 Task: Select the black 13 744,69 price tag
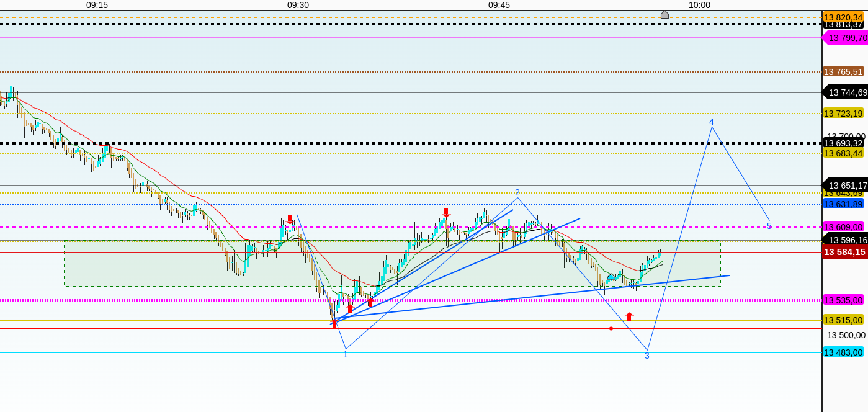click(845, 92)
